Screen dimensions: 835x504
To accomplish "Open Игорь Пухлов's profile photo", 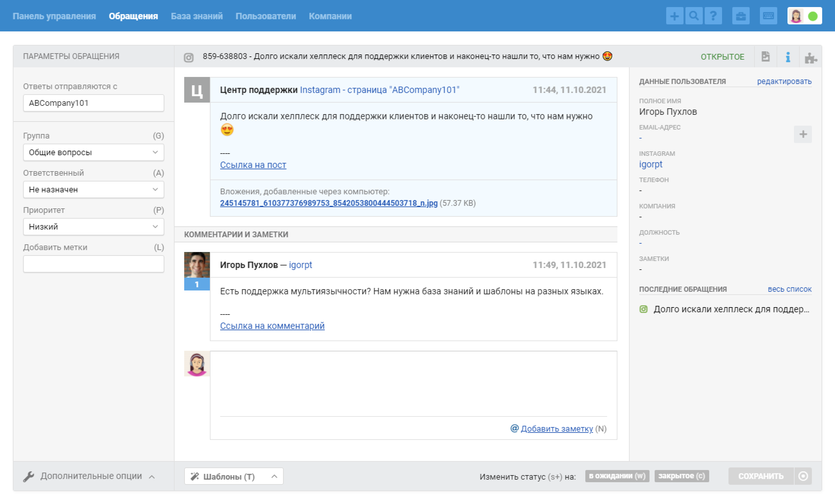I will [197, 265].
